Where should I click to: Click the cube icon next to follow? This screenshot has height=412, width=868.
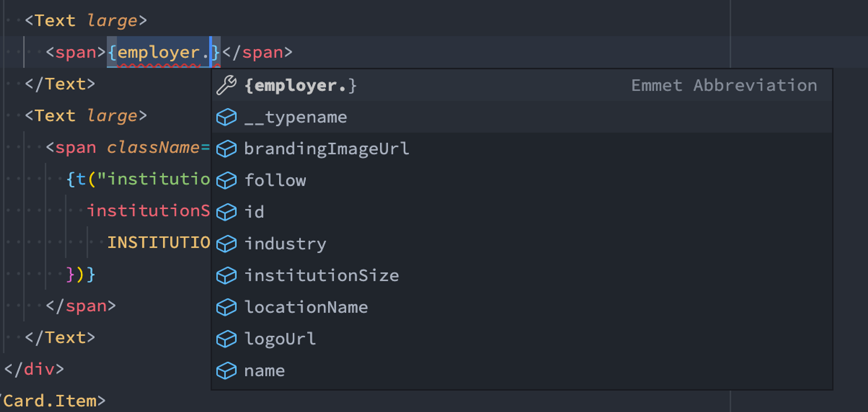coord(226,180)
